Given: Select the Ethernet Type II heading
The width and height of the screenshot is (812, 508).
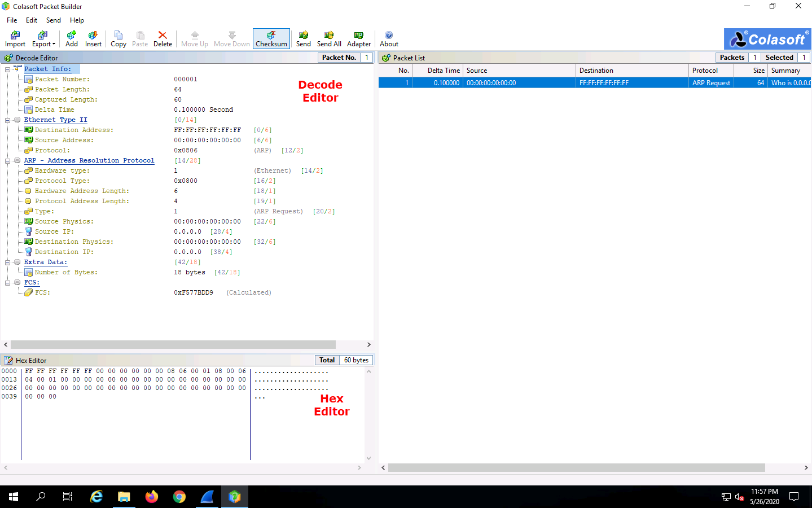Looking at the screenshot, I should [55, 120].
